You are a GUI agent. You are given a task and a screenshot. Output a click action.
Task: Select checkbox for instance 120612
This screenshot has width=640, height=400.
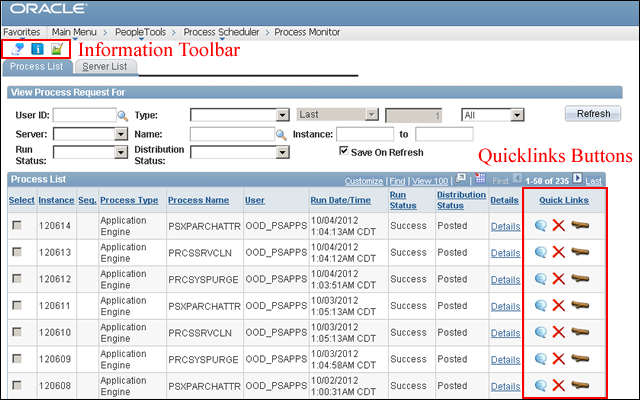pyautogui.click(x=17, y=278)
